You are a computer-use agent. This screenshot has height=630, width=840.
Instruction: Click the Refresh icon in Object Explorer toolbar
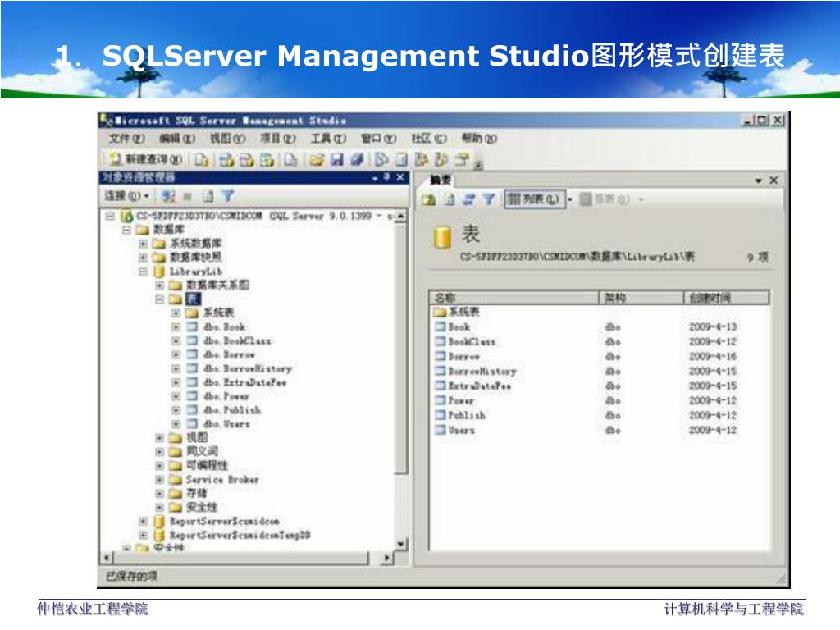click(208, 197)
